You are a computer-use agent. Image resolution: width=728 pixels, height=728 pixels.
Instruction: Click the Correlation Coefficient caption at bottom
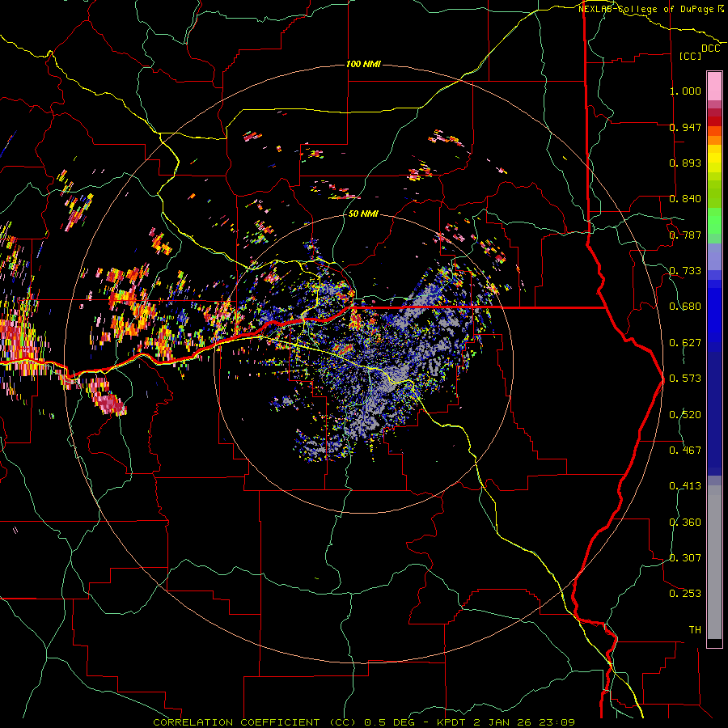364,722
